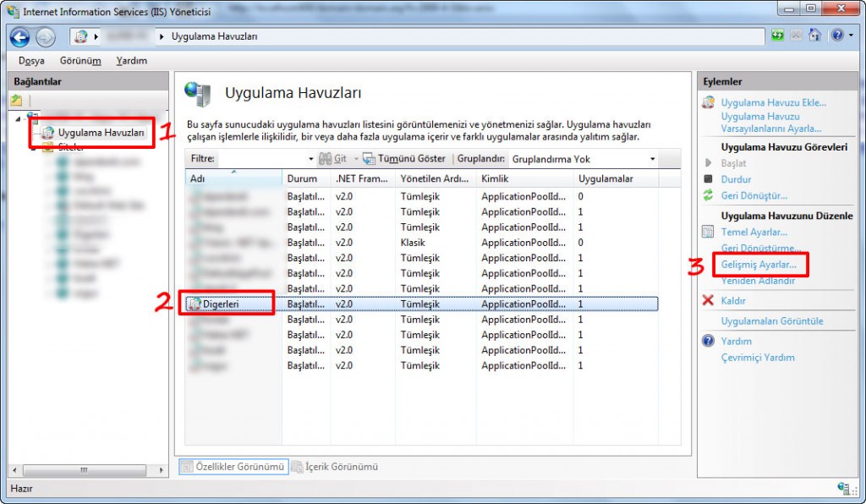Go back with the blue Back arrow

19,37
